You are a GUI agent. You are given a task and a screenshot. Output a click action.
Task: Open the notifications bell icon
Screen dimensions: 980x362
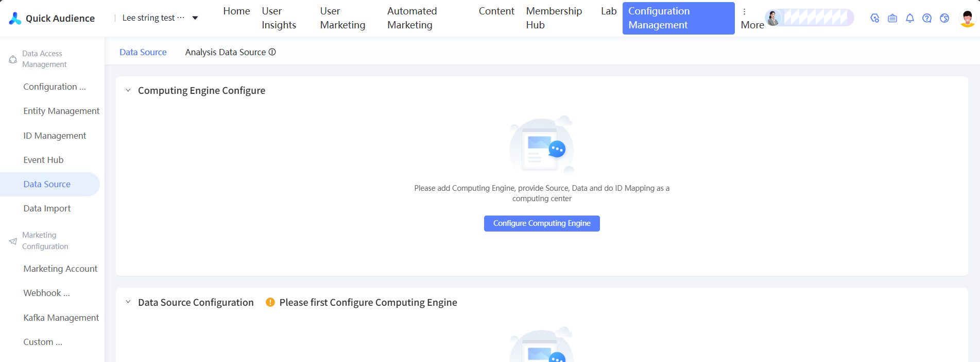[910, 18]
